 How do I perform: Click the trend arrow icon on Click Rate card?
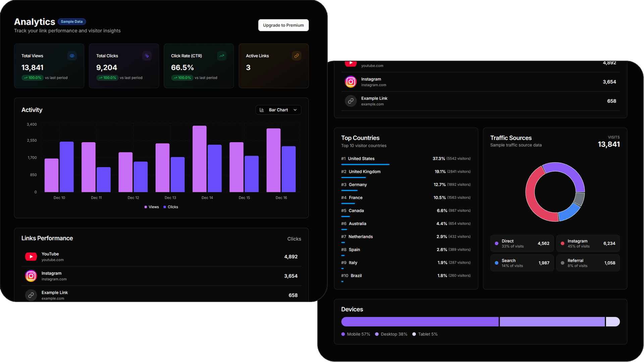[x=221, y=56]
